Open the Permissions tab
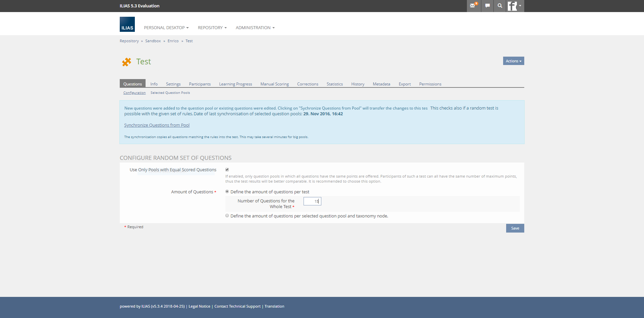Viewport: 644px width, 318px height. coord(430,84)
